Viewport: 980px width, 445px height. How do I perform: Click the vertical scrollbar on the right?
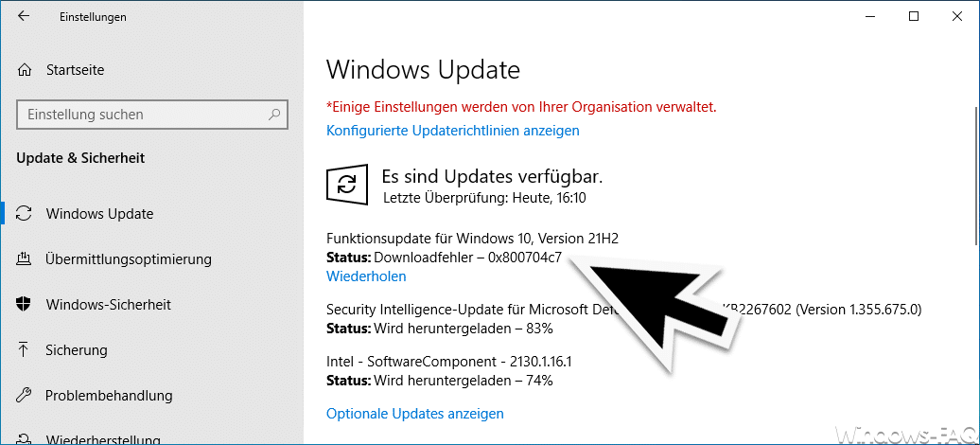click(975, 175)
